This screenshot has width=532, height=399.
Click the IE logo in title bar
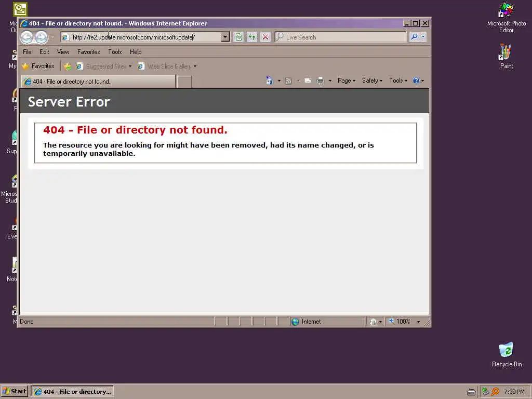(x=24, y=23)
